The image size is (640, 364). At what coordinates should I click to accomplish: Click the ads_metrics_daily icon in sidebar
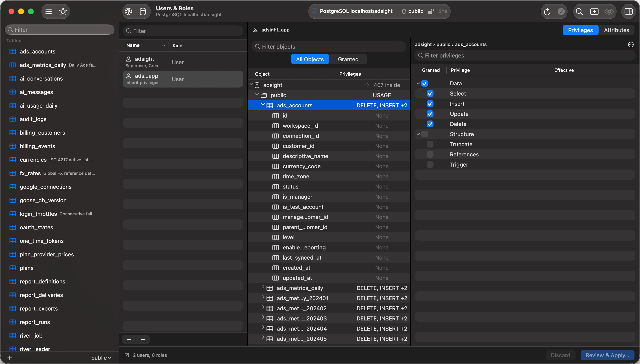coord(12,65)
